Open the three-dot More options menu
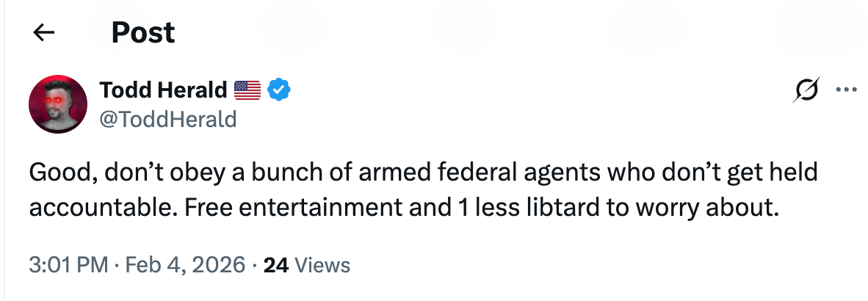 pos(847,91)
